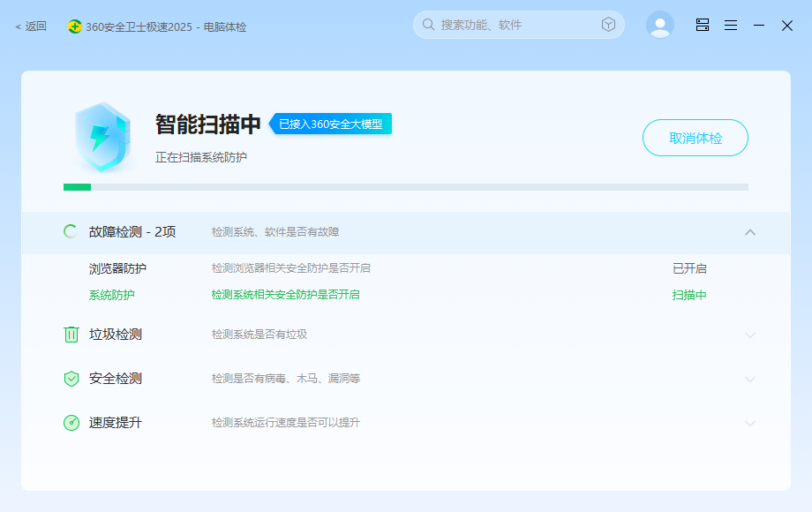Click the cube icon inside the search bar
The image size is (812, 512).
[x=608, y=25]
